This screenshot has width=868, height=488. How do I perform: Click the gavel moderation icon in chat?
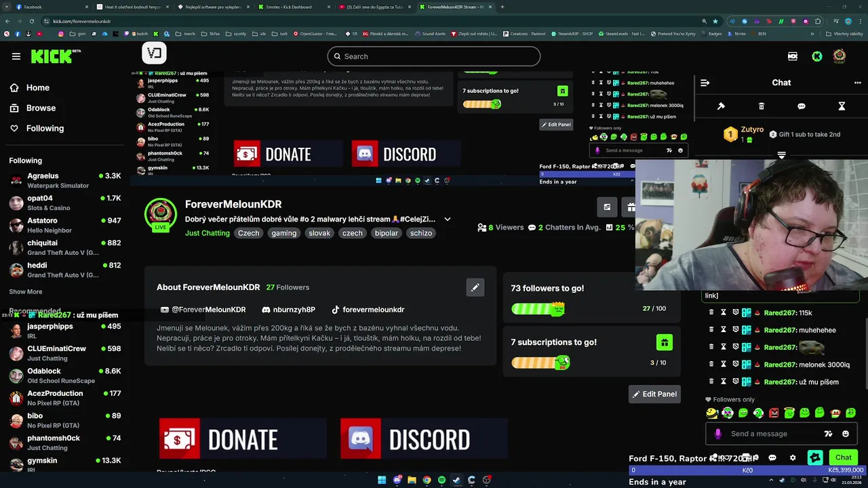[721, 106]
